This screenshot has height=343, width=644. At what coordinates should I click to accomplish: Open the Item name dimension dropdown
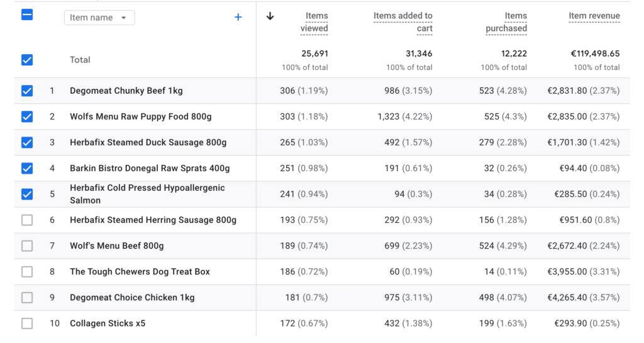coord(99,18)
